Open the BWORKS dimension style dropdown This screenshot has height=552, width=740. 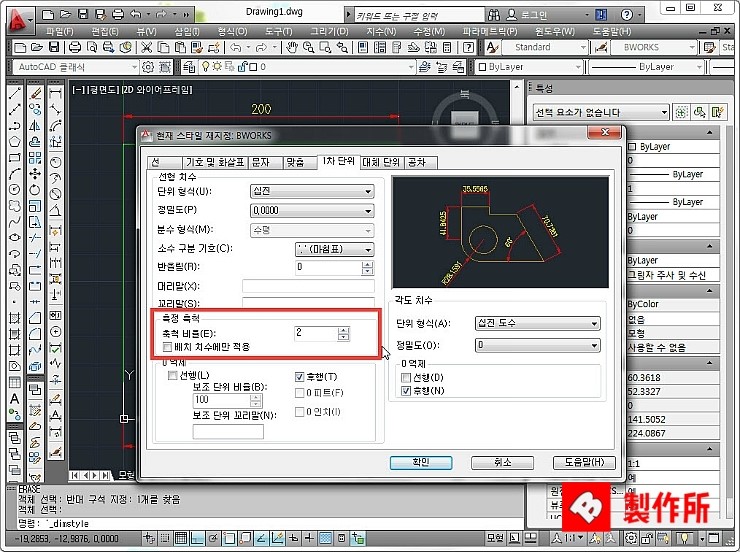point(654,47)
